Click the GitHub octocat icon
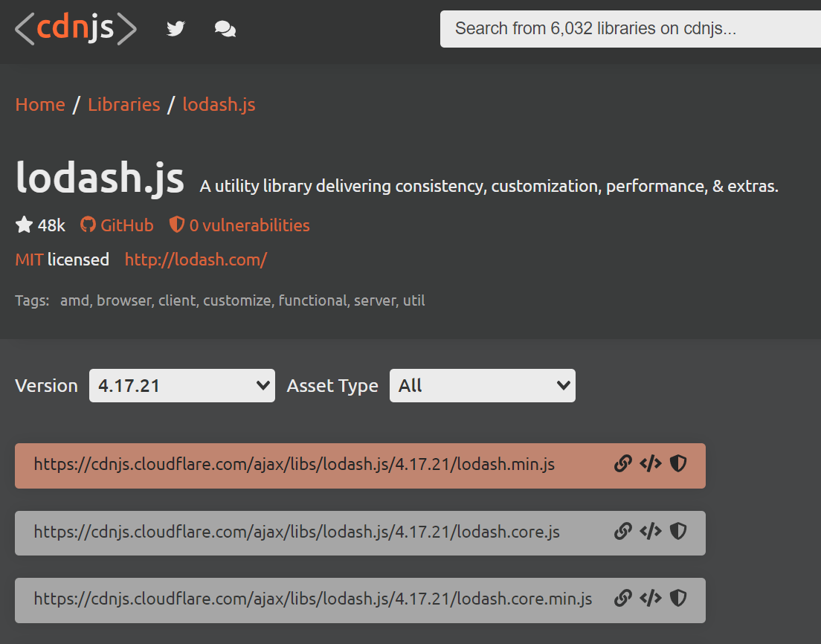Image resolution: width=821 pixels, height=644 pixels. tap(88, 225)
